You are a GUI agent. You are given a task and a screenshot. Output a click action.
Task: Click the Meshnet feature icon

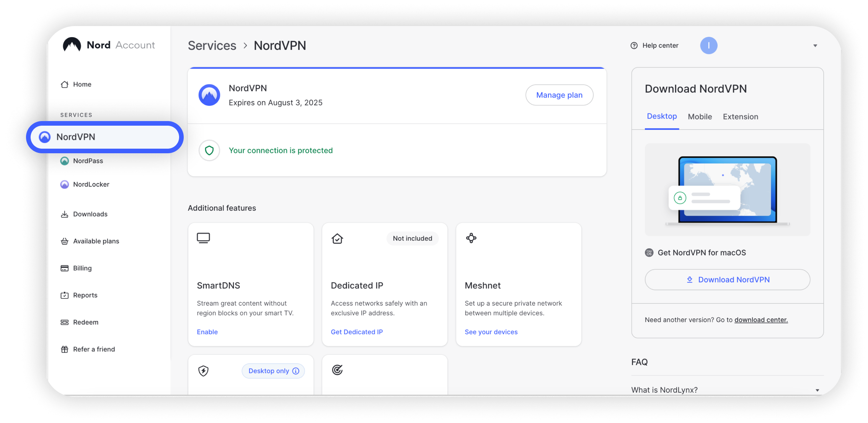471,238
